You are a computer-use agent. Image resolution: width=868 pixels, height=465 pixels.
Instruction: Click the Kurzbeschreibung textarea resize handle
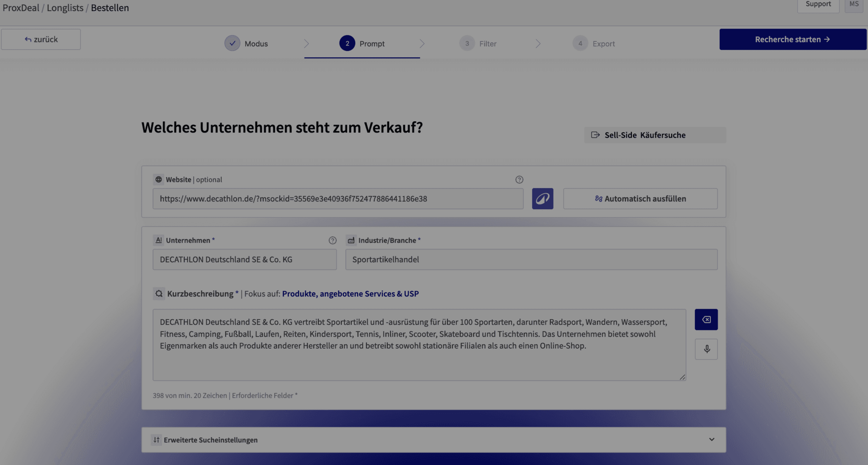click(682, 377)
